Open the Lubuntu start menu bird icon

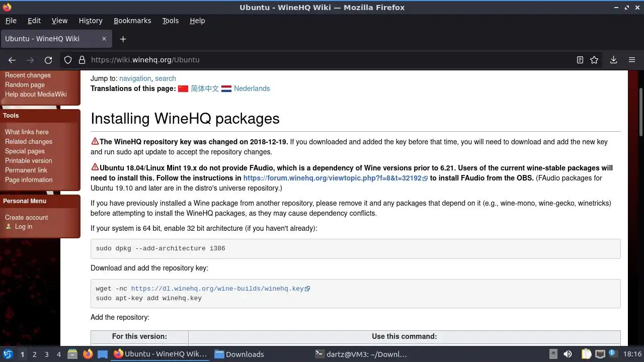[x=8, y=354]
